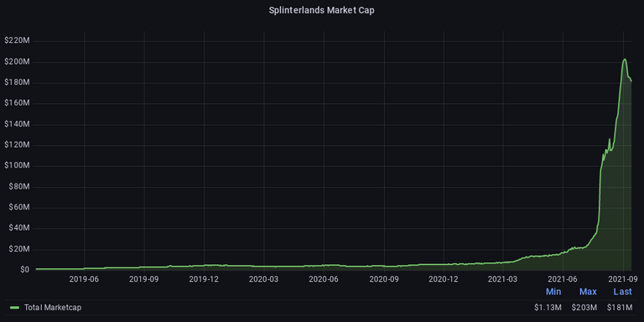Click the 2021-09 x-axis date label

624,279
